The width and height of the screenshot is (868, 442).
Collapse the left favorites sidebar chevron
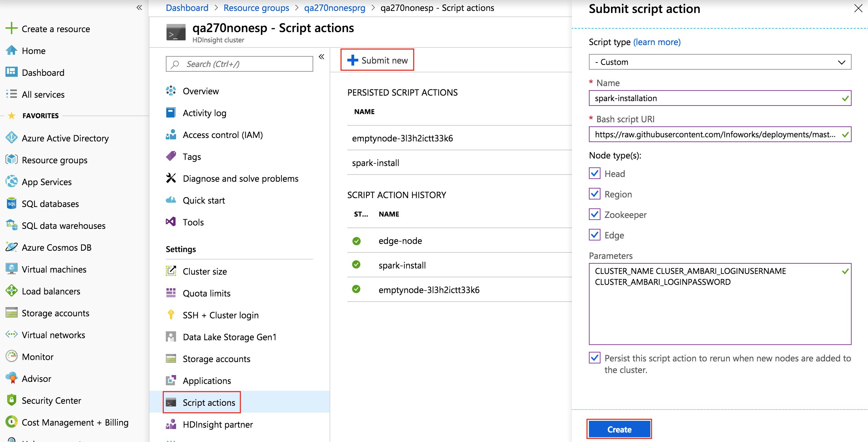click(x=139, y=8)
